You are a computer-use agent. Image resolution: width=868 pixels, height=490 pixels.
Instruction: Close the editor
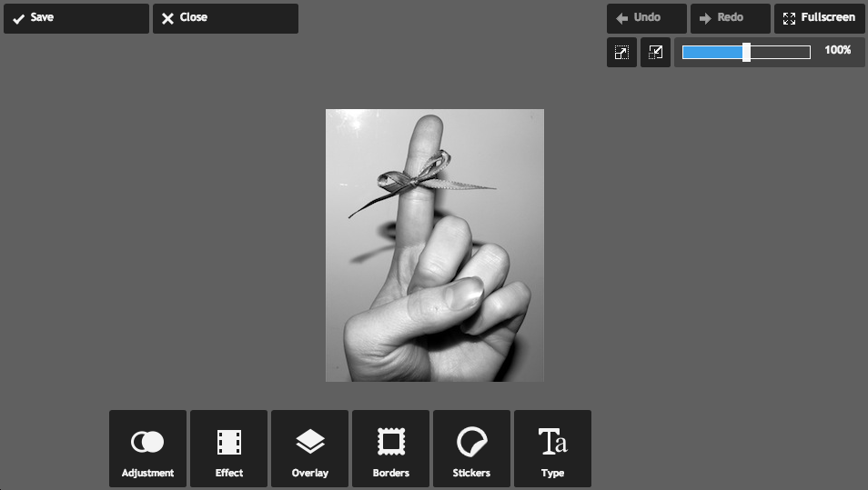coord(226,18)
